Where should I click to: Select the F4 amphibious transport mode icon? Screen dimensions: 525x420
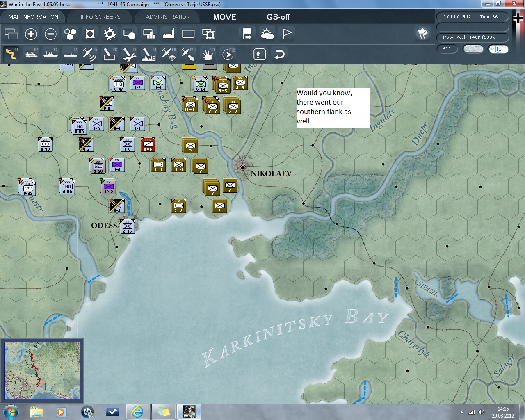71,54
